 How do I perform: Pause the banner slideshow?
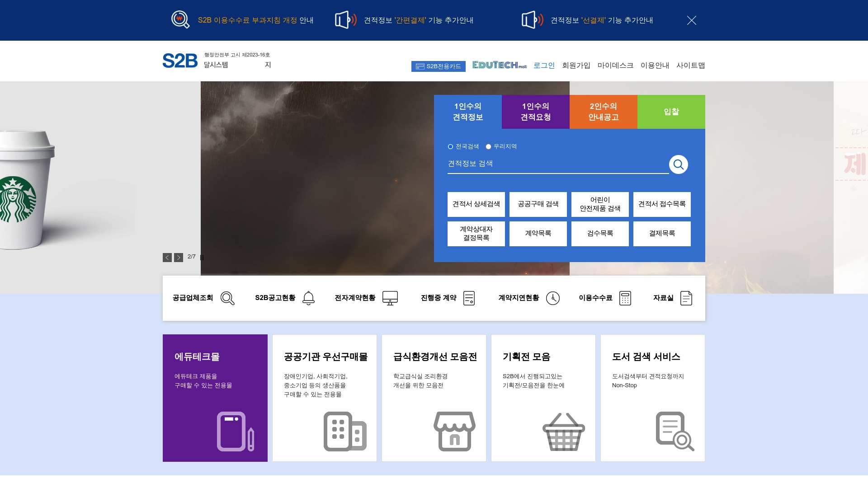pyautogui.click(x=202, y=257)
